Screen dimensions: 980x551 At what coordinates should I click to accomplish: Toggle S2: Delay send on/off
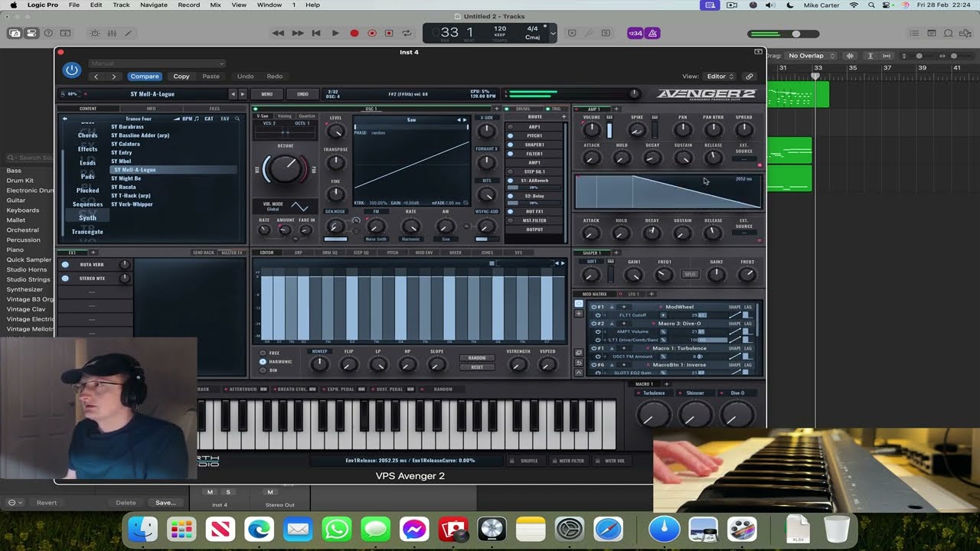pos(511,196)
